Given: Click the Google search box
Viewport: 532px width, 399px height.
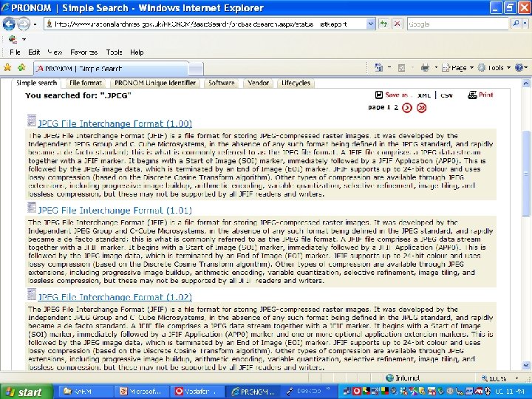Looking at the screenshot, I should click(x=458, y=24).
